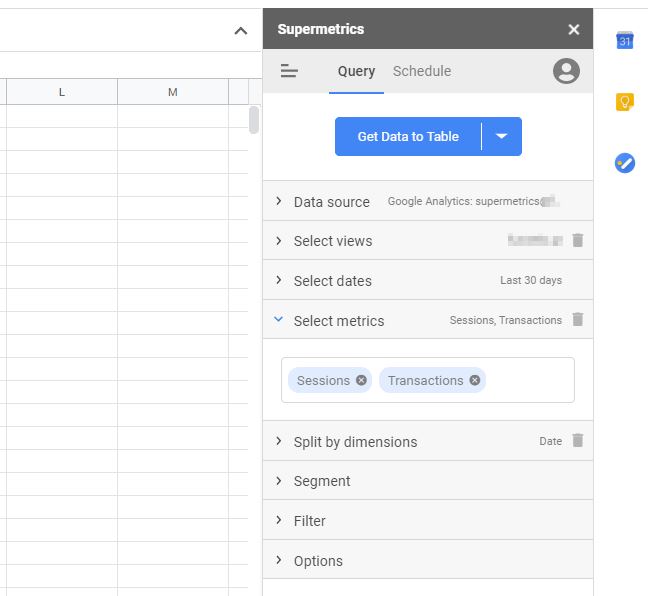Screen dimensions: 648x596
Task: Select column M header
Action: click(x=173, y=92)
